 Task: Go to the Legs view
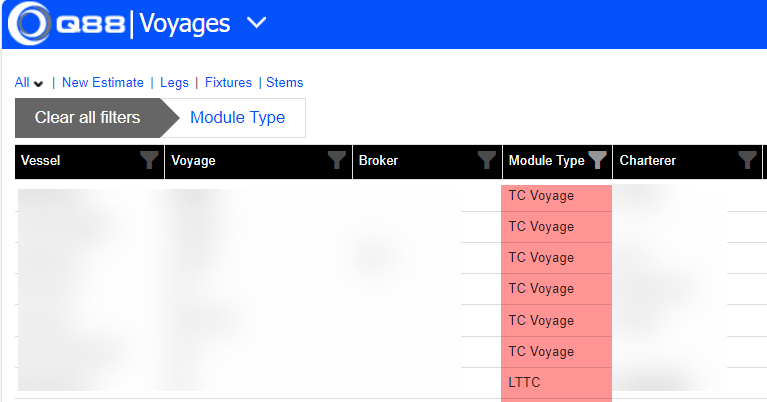tap(174, 83)
